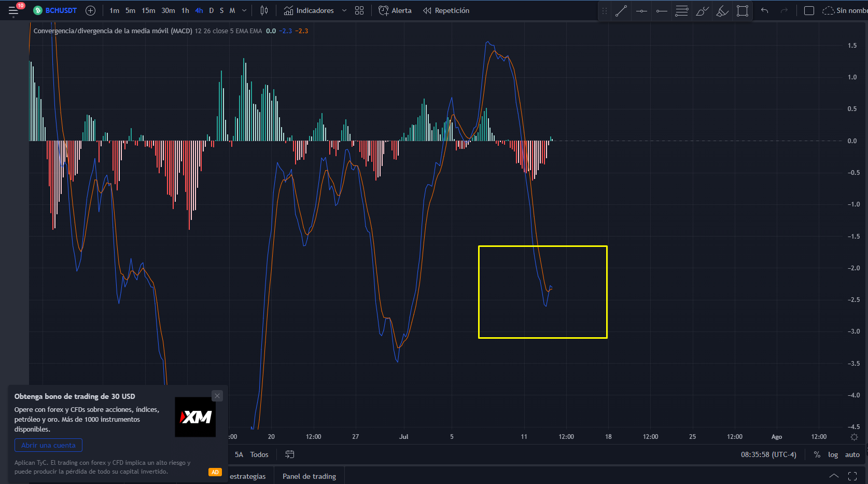This screenshot has height=484, width=868.
Task: Toggle percentage scale mode
Action: coord(817,454)
